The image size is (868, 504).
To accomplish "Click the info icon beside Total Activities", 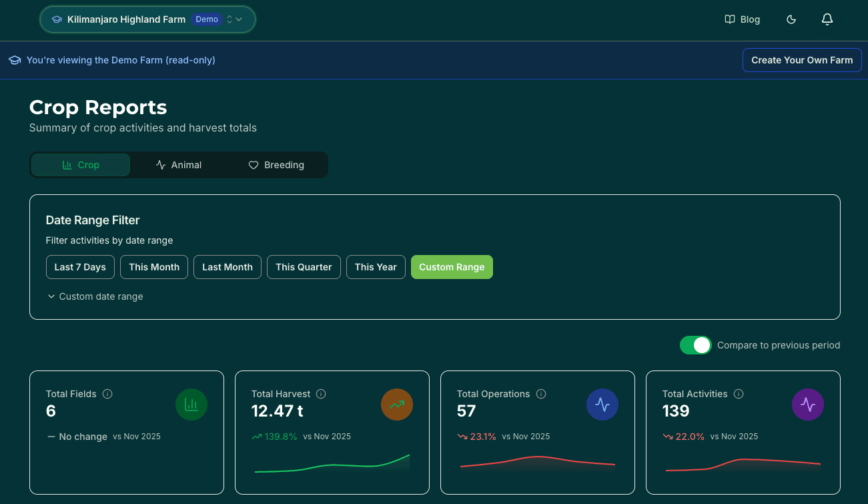I will point(739,394).
